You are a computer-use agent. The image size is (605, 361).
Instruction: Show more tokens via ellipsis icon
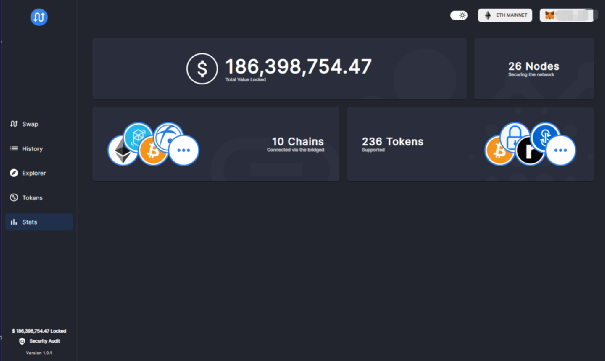tap(560, 150)
